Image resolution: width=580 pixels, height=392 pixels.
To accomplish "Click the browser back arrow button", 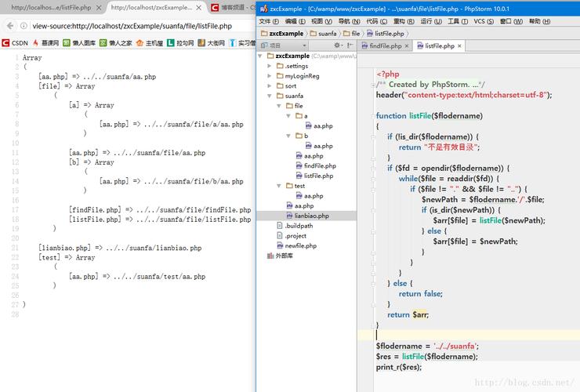I will (x=10, y=26).
